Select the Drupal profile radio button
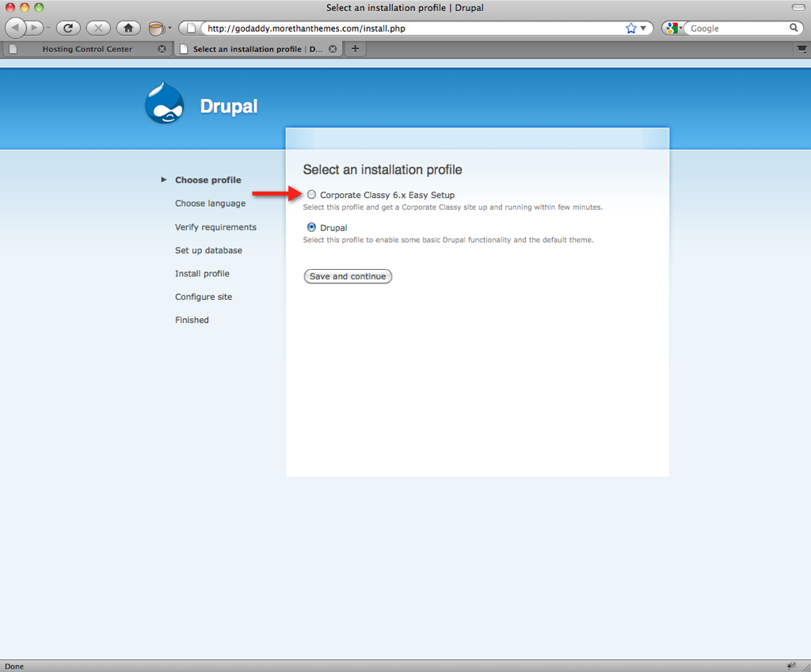811x672 pixels. [x=311, y=227]
